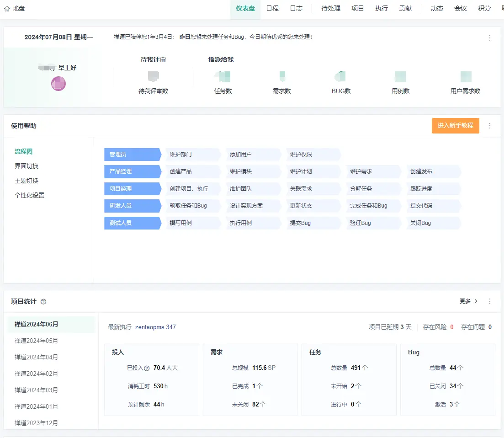This screenshot has width=504, height=438.
Task: Open the 执行 tab
Action: [x=381, y=9]
